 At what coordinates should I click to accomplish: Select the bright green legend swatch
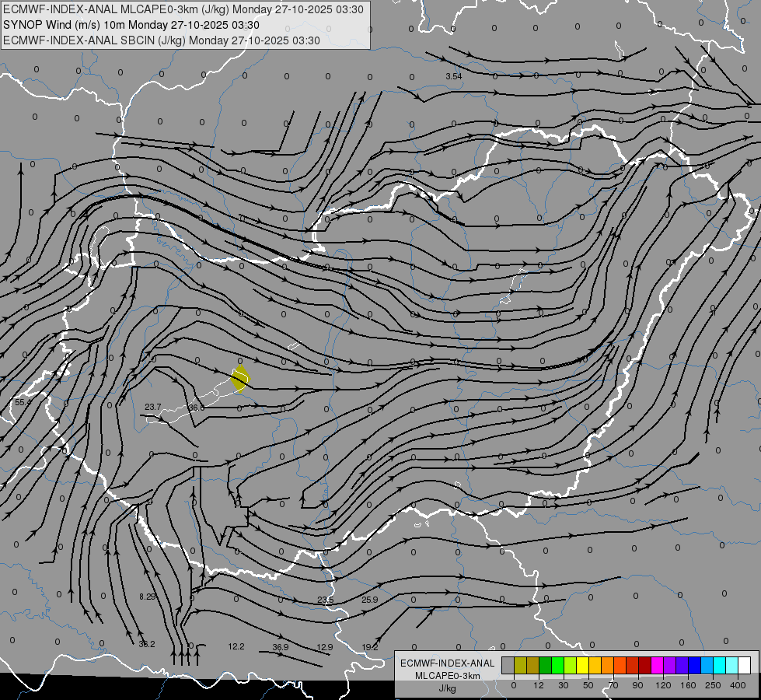click(x=557, y=665)
